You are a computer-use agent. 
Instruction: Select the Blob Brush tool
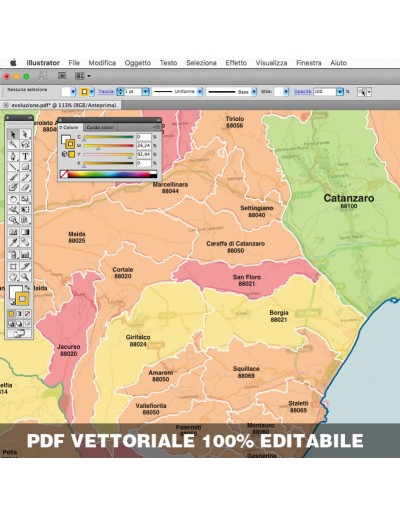point(13,187)
